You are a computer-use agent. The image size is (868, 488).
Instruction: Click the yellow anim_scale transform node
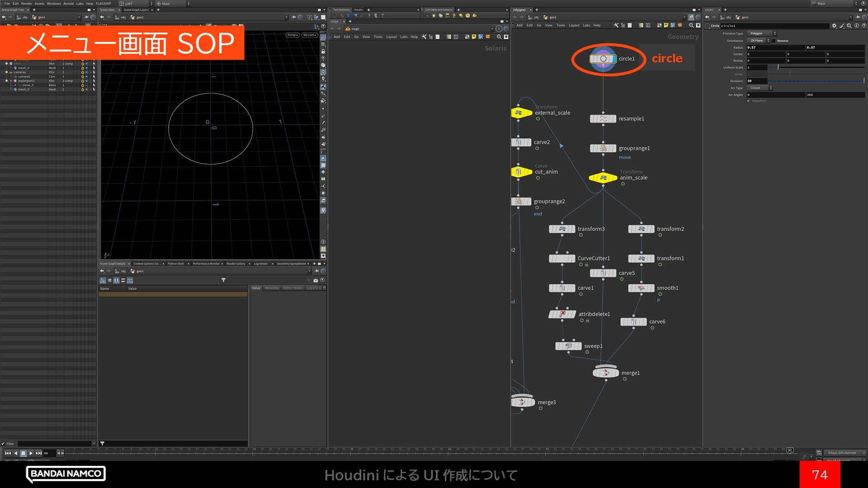(x=603, y=178)
